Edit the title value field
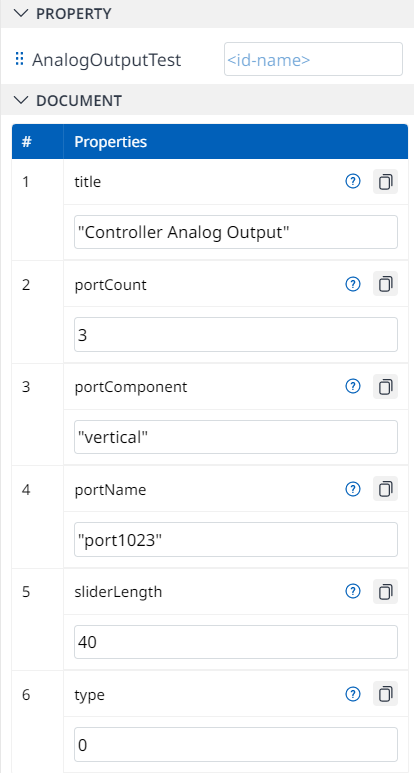The width and height of the screenshot is (414, 773). pos(236,232)
